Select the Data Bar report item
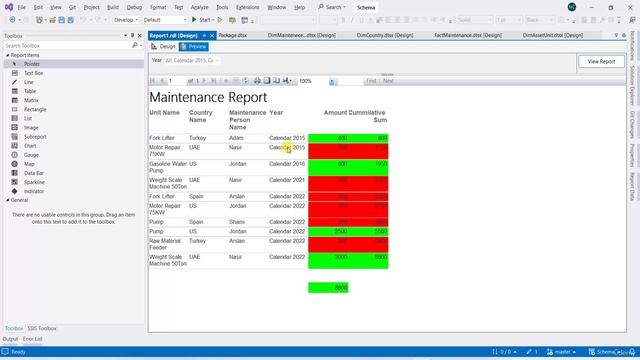The image size is (640, 360). pos(73,173)
